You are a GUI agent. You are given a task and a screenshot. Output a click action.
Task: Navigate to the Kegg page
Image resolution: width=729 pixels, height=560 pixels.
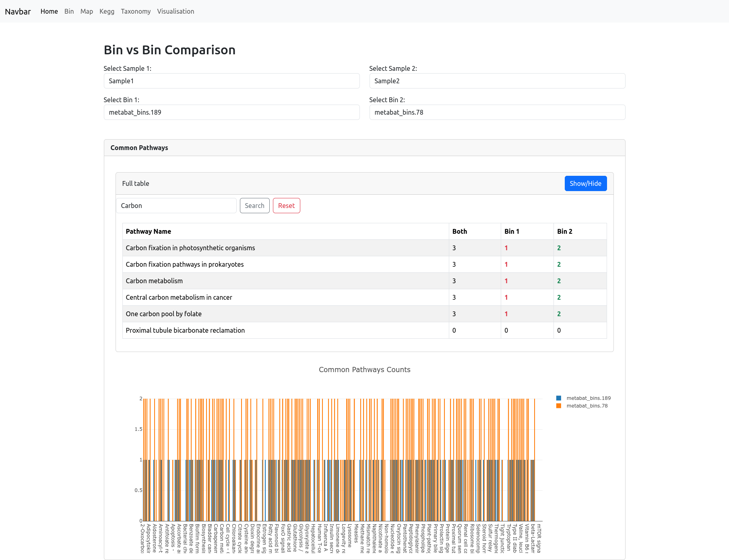[x=107, y=11]
